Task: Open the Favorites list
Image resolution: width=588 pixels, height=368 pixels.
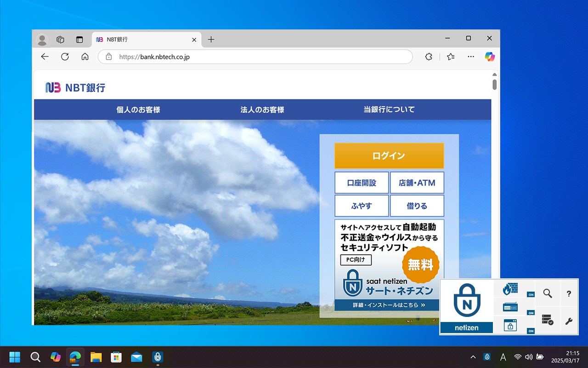Action: (451, 57)
